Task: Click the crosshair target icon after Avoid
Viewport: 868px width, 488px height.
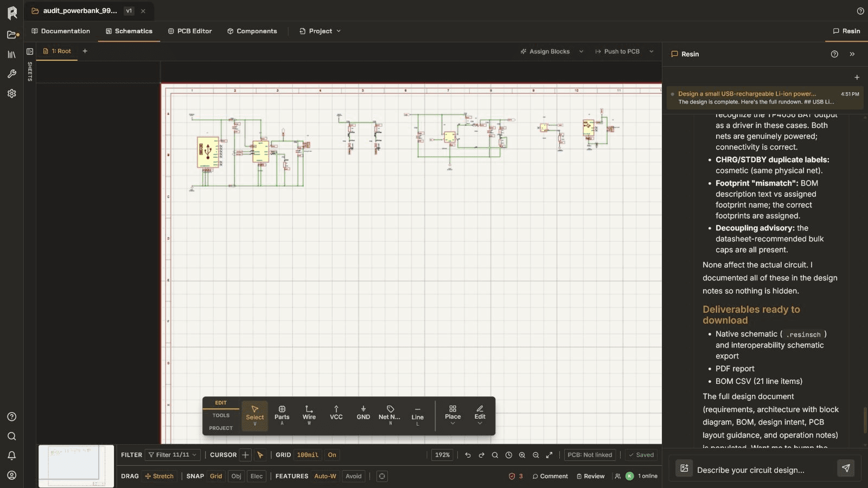Action: 382,476
